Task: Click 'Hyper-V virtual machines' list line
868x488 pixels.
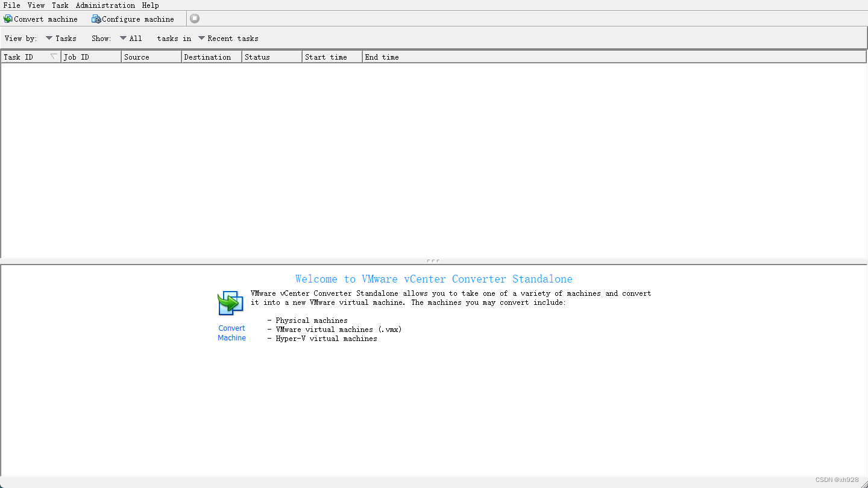Action: 322,339
